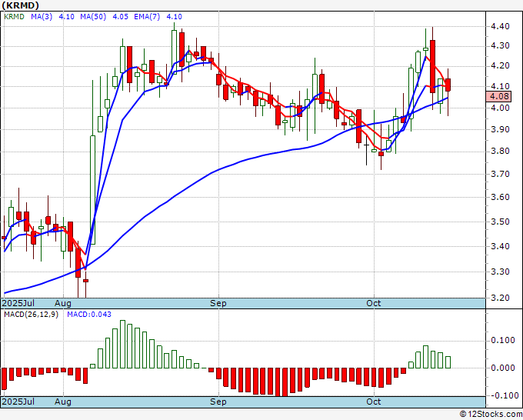Click the 3.80 price axis label
This screenshot has width=523, height=420.
click(x=500, y=151)
